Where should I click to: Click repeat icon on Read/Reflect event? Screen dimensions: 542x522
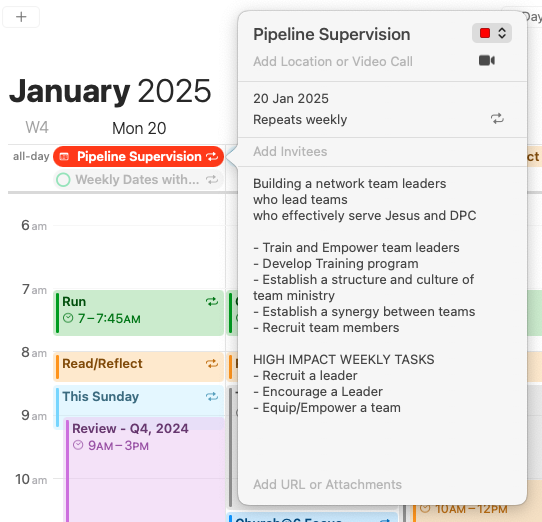pos(212,364)
